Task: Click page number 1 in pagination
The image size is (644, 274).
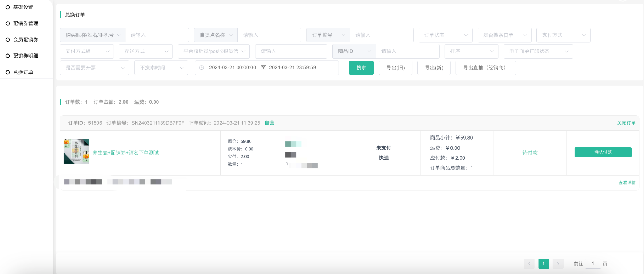Action: (x=543, y=264)
